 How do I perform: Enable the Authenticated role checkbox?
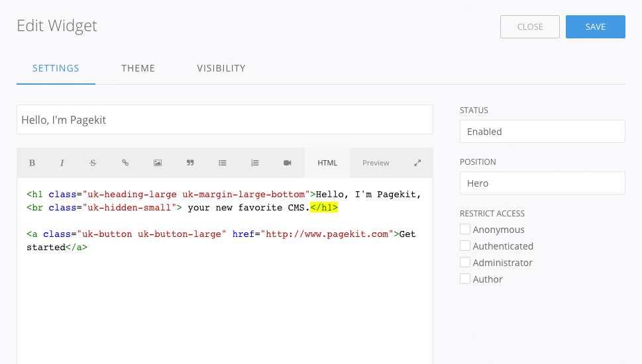pos(466,246)
